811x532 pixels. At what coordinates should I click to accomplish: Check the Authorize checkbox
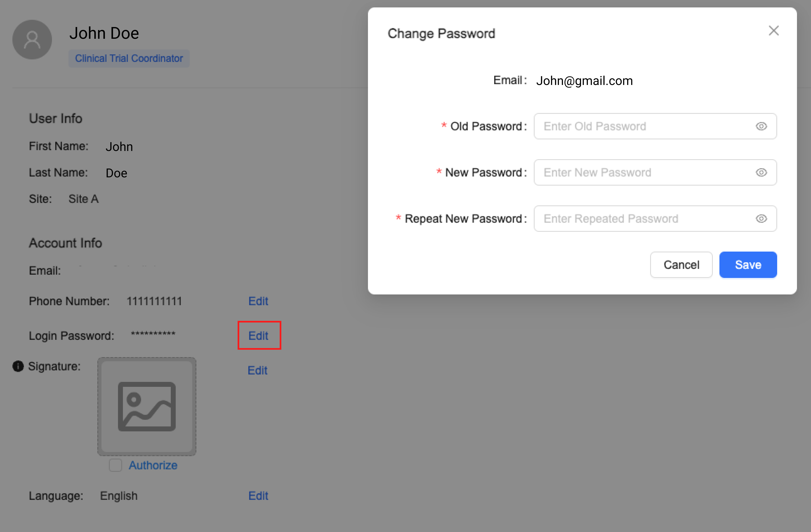tap(115, 465)
